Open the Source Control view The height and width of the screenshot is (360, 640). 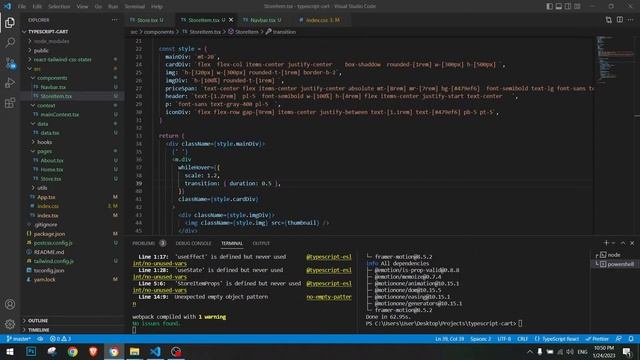click(x=10, y=63)
